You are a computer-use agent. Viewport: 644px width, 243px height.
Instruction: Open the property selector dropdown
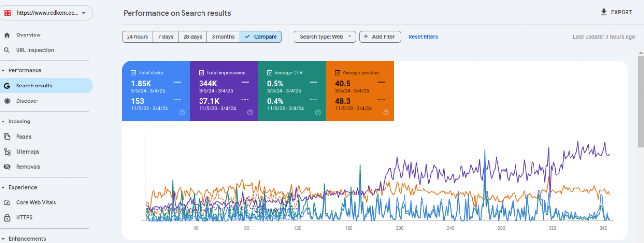coord(46,13)
